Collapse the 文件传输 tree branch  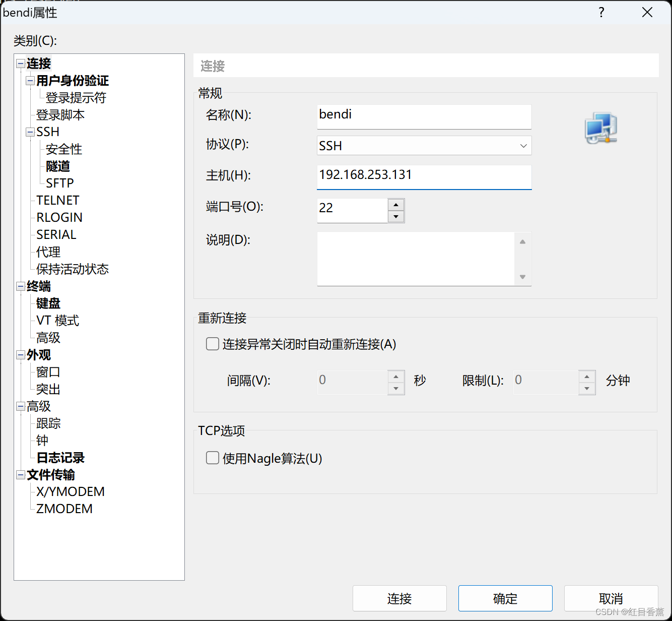(x=20, y=474)
